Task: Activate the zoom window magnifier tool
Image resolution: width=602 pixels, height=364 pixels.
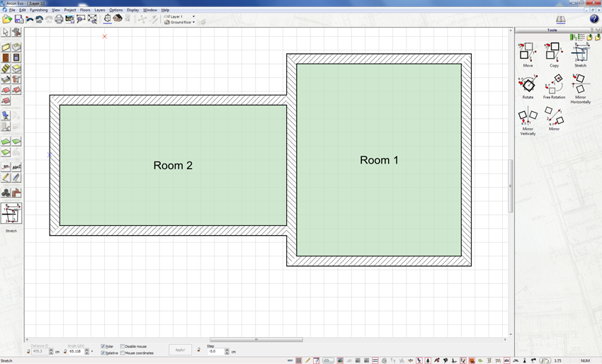Action: coord(81,19)
